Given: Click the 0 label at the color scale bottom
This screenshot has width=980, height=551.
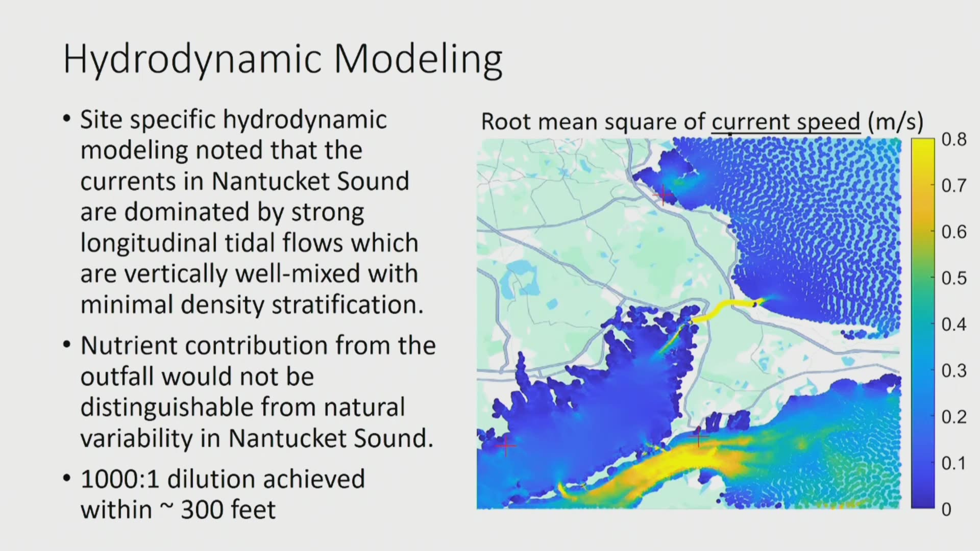Looking at the screenshot, I should click(947, 509).
